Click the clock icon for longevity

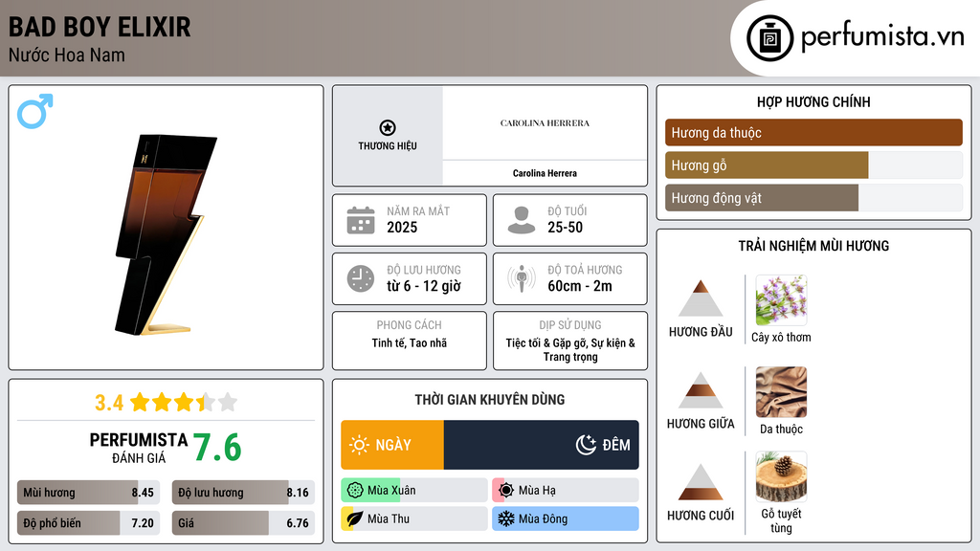(361, 278)
